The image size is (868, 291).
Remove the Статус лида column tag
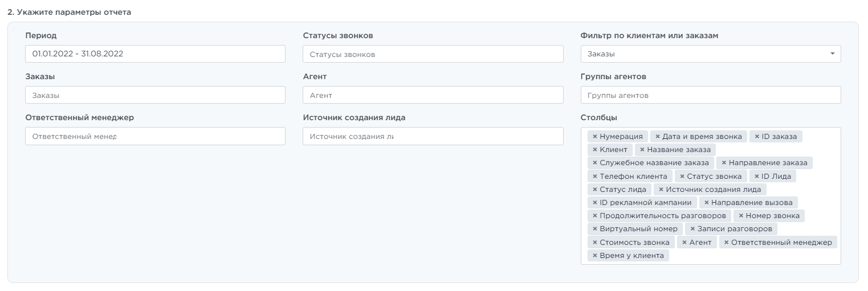pyautogui.click(x=595, y=190)
